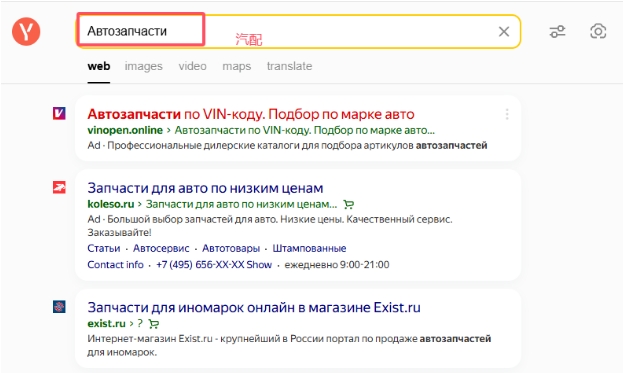Click the shopping cart icon next to koleso.ru

(x=348, y=205)
